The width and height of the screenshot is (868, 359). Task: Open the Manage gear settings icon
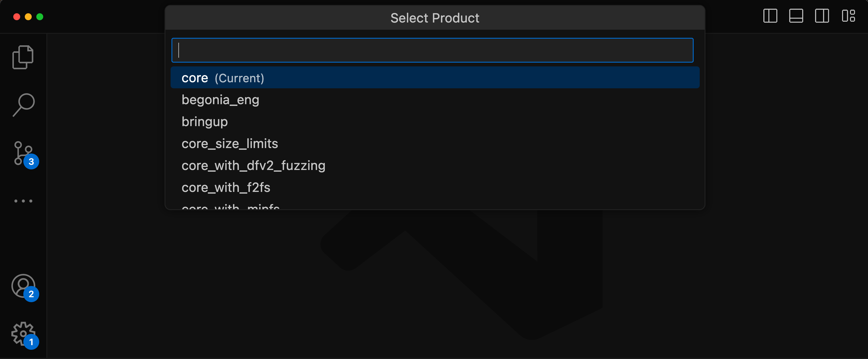coord(23,334)
